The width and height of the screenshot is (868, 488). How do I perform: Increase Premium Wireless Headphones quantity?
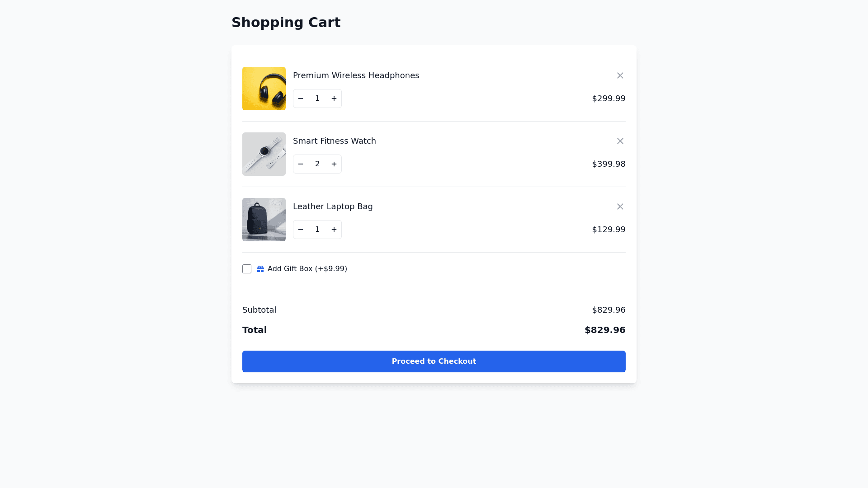click(x=334, y=99)
